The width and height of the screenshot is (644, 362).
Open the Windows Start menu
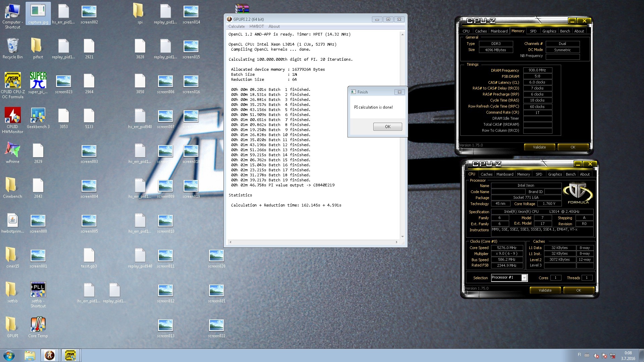[x=9, y=355]
